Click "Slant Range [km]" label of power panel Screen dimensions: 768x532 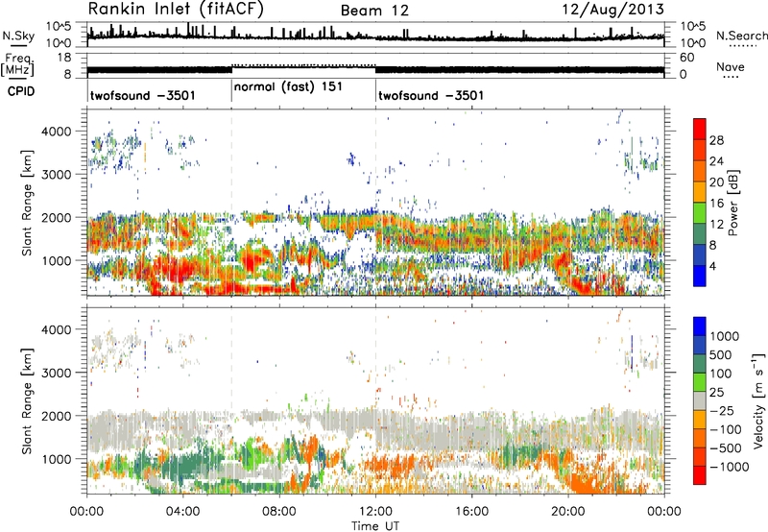27,203
